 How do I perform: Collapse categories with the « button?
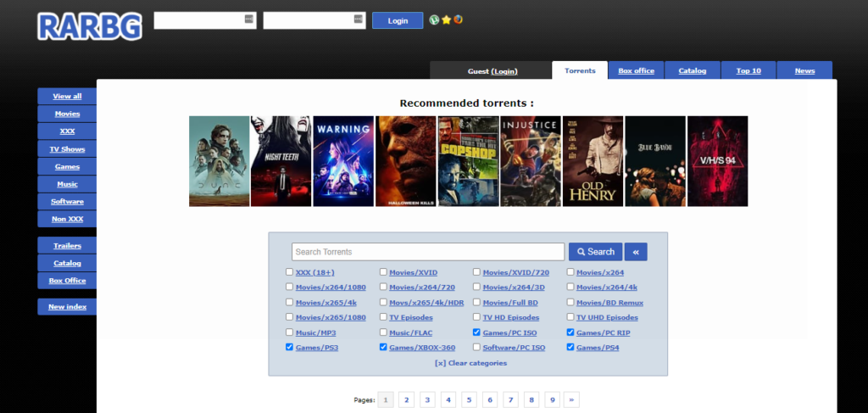click(636, 252)
